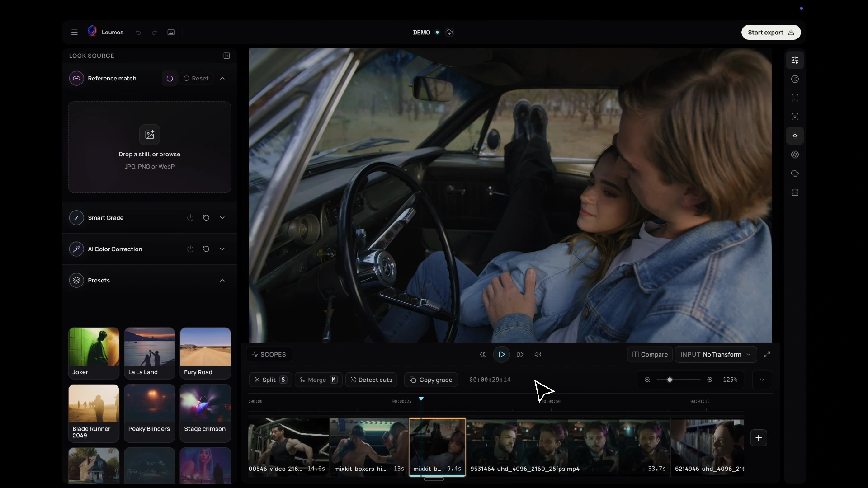
Task: Click the DEMO project title
Action: pyautogui.click(x=421, y=33)
